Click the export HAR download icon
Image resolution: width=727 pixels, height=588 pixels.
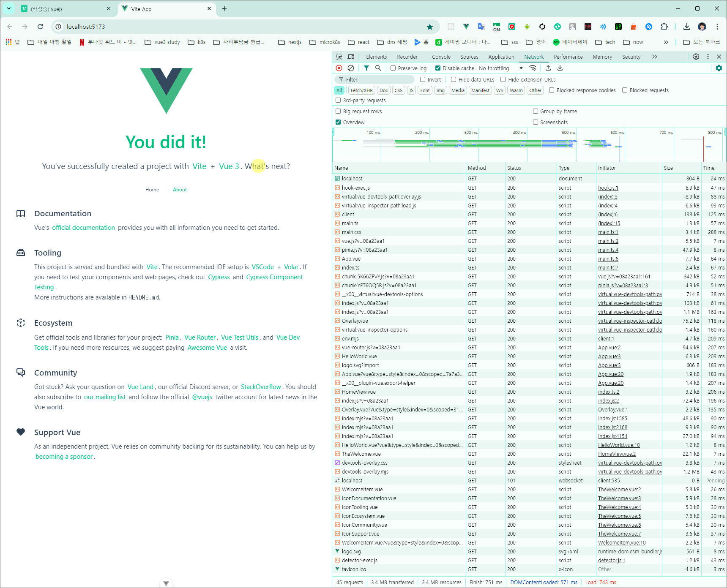[560, 68]
